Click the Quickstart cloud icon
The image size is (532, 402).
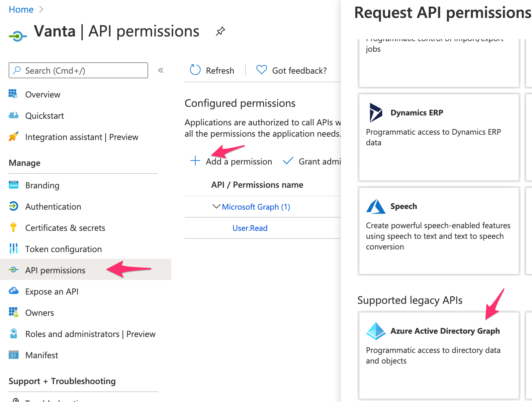14,115
